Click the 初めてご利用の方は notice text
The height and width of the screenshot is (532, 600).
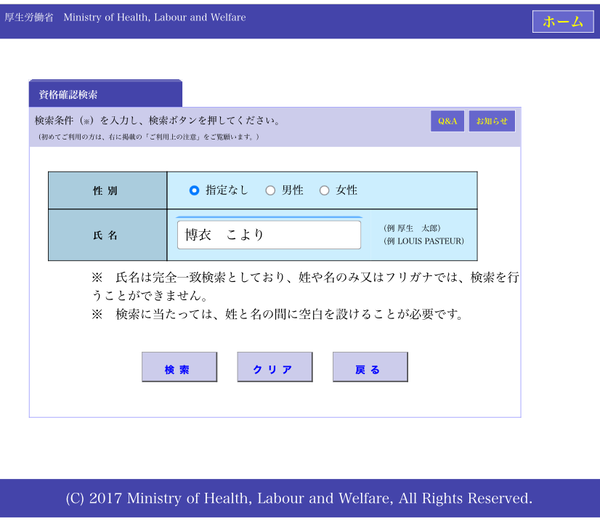[149, 137]
